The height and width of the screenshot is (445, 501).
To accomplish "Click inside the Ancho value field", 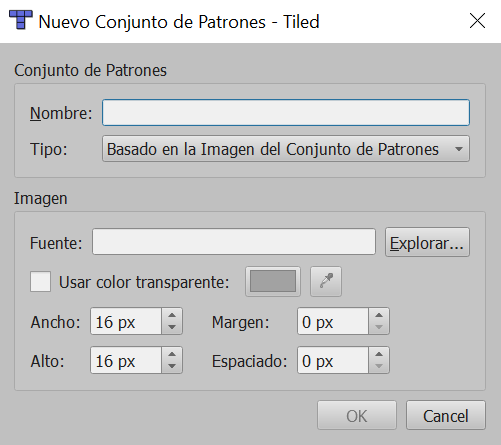I will point(126,321).
